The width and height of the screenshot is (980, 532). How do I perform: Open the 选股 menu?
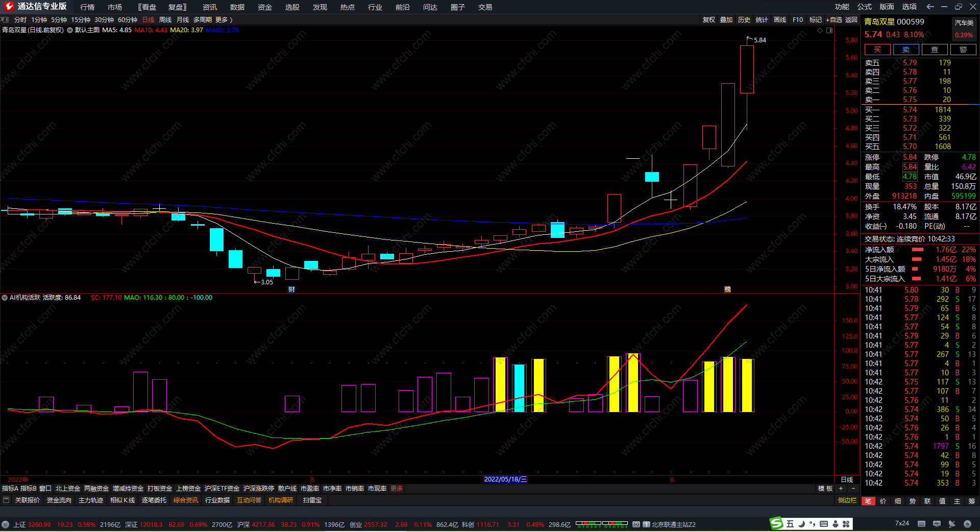tap(292, 7)
